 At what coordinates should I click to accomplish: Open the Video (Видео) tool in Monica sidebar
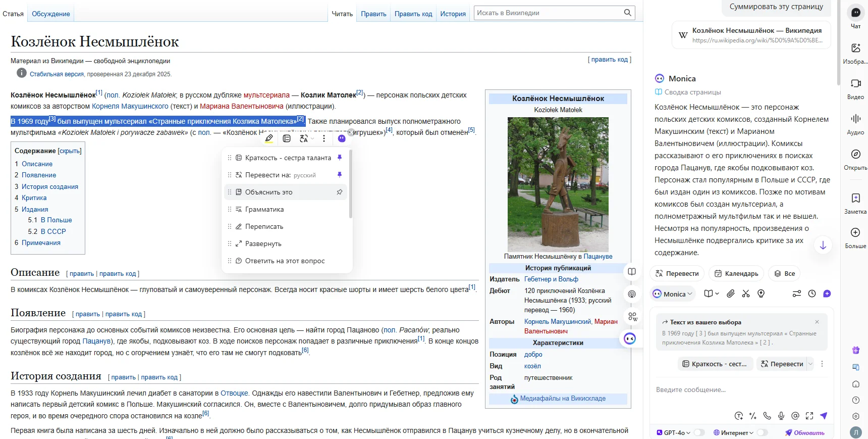855,83
